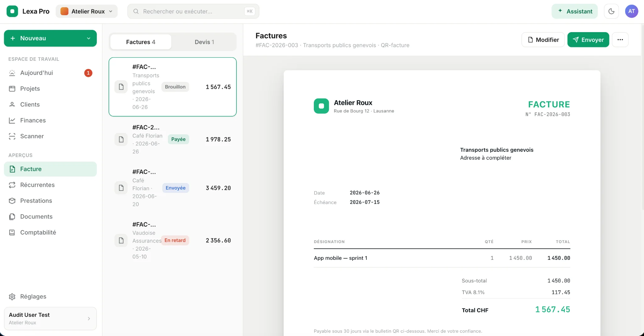This screenshot has width=644, height=336.
Task: Open the Atelier Roux workspace dropdown
Action: coord(86,11)
